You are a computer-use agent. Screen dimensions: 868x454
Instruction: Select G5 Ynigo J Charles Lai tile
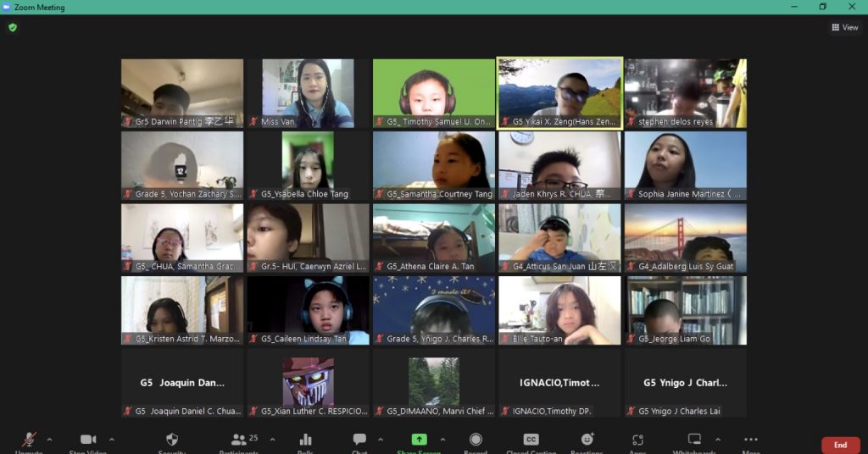pyautogui.click(x=685, y=383)
